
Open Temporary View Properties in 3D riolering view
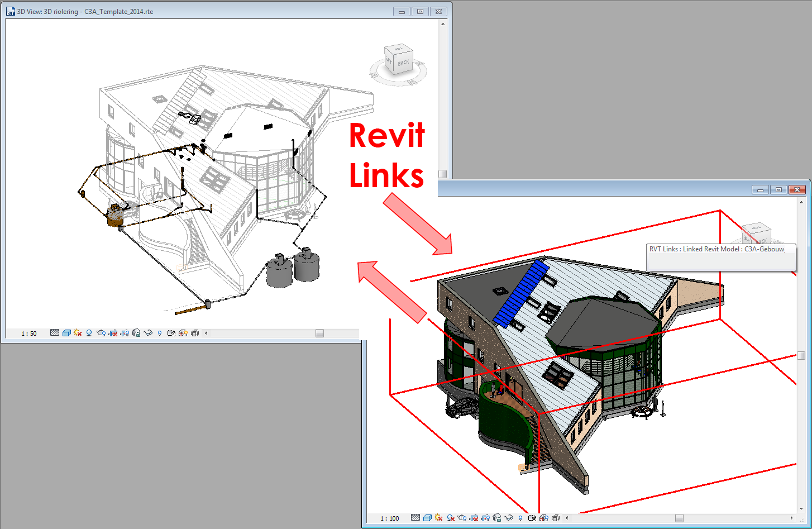pos(171,333)
